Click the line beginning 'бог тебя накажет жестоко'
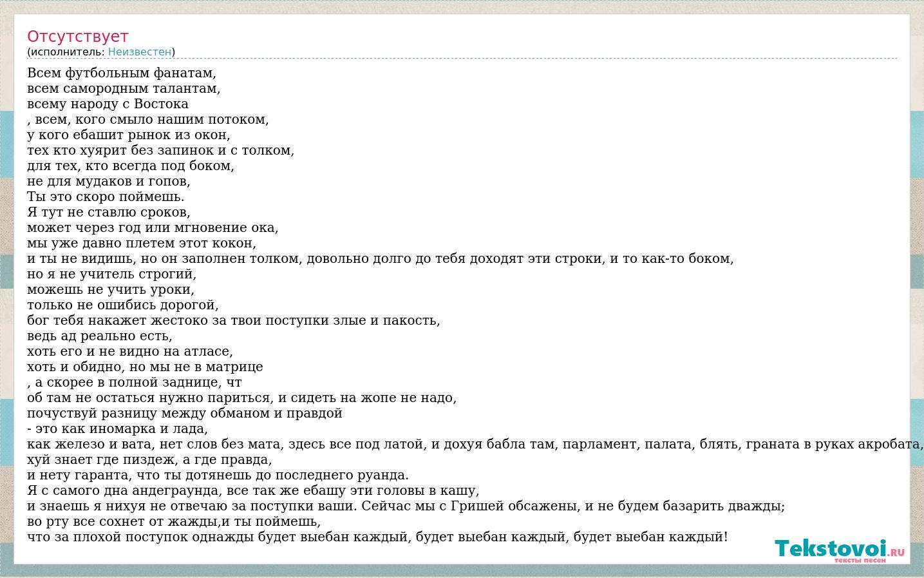 [234, 320]
